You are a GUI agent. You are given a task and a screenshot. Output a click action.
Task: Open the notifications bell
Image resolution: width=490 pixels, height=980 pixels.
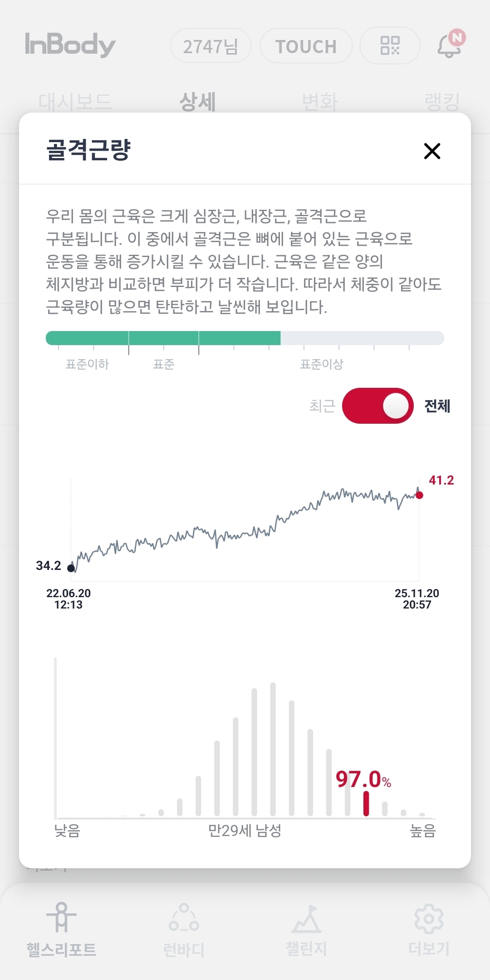[x=449, y=45]
